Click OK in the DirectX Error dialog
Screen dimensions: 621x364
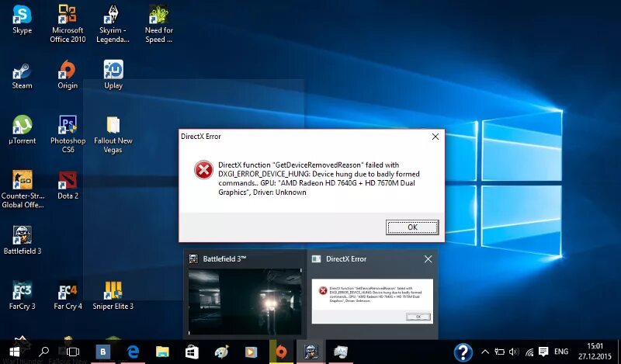pyautogui.click(x=412, y=227)
